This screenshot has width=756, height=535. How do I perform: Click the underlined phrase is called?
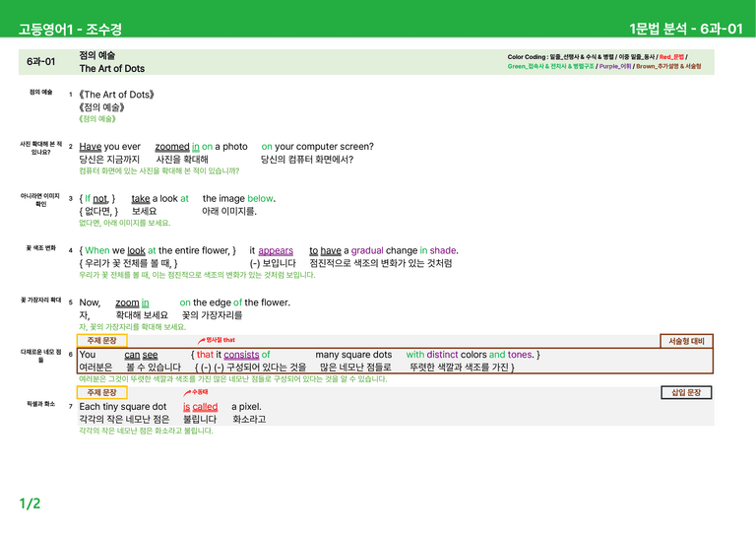tap(200, 407)
